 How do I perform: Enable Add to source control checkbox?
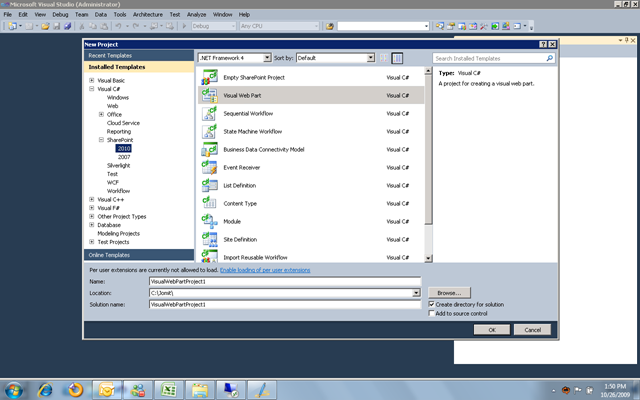431,313
